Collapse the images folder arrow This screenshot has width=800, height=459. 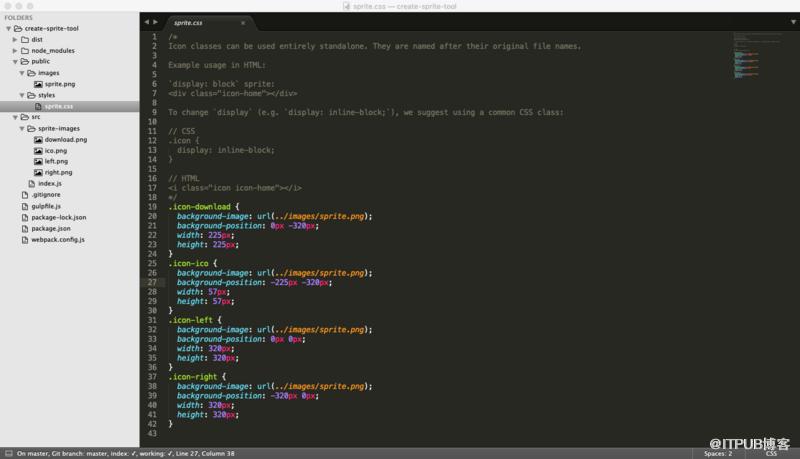coord(22,73)
